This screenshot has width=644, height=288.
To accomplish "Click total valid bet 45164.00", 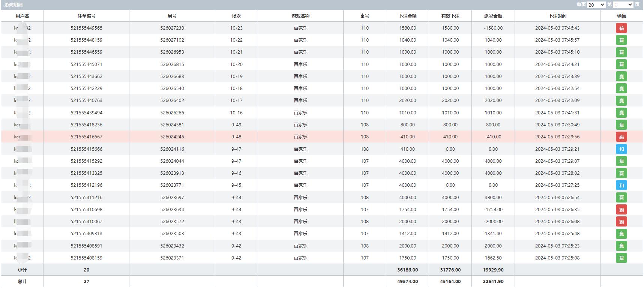I will pos(450,282).
